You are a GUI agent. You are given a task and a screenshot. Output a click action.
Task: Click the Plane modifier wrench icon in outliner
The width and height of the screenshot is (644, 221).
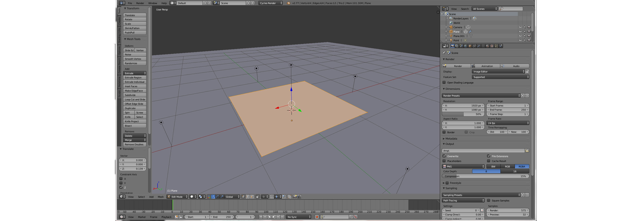coord(470,32)
